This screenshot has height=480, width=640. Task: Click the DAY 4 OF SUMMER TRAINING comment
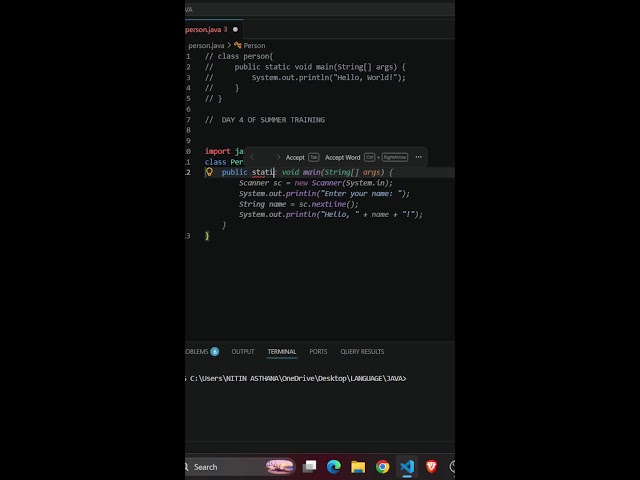(x=265, y=120)
